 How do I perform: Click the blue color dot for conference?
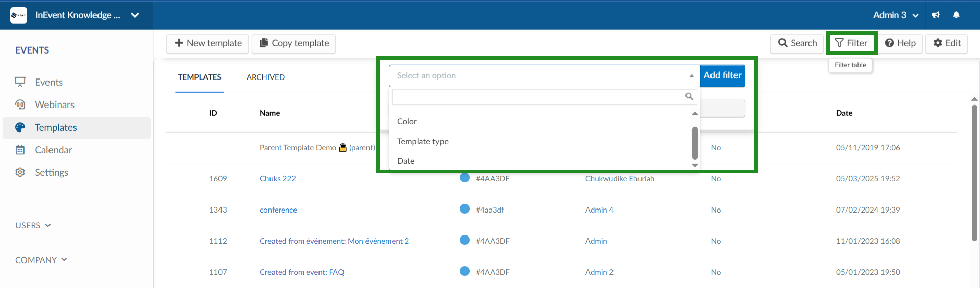pyautogui.click(x=464, y=209)
